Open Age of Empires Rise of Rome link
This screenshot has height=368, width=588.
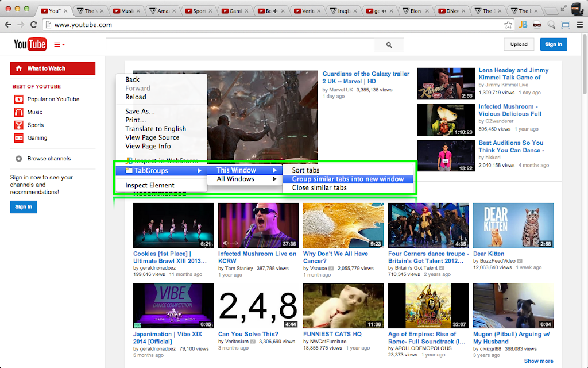click(427, 338)
